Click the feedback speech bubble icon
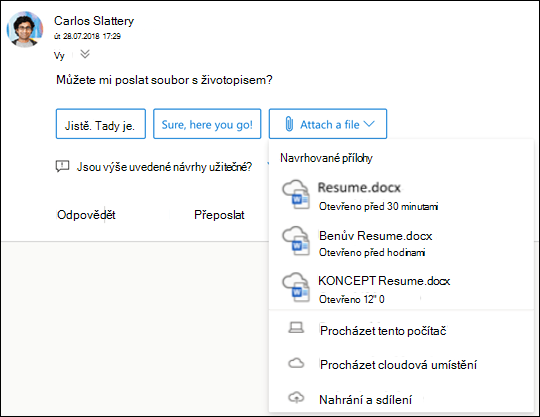Screen dimensions: 540x417 (x=62, y=167)
